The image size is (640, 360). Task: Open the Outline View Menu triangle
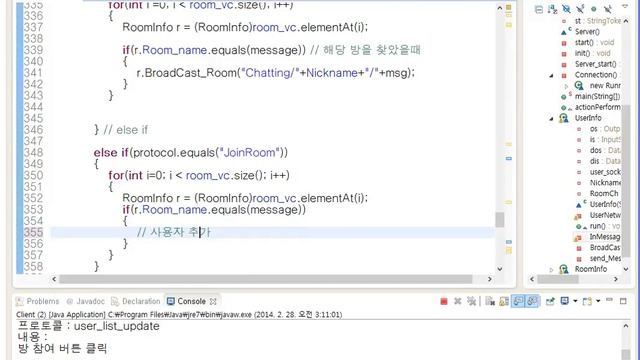coord(624,7)
